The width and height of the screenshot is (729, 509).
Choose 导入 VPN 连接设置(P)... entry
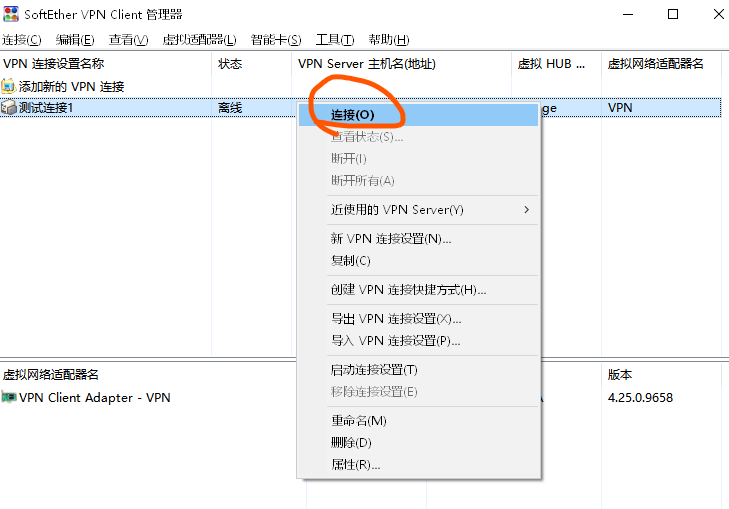point(418,340)
